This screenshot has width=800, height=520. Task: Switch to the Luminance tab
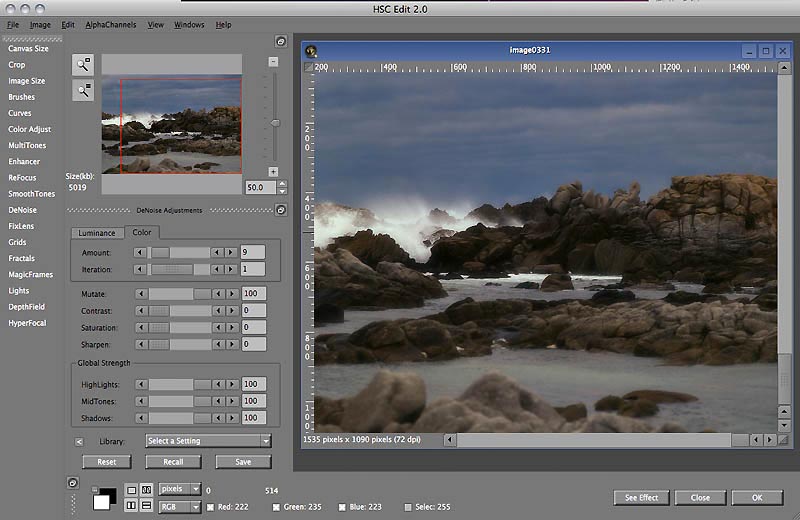point(97,233)
